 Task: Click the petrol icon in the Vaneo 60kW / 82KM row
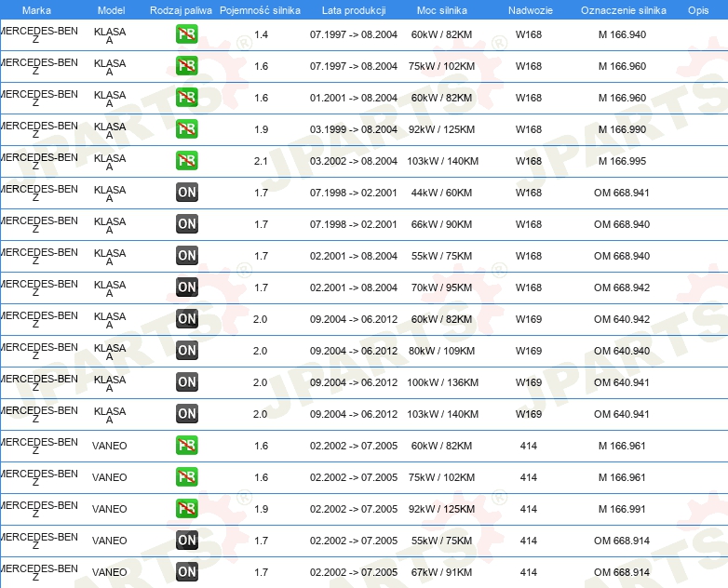coord(186,445)
